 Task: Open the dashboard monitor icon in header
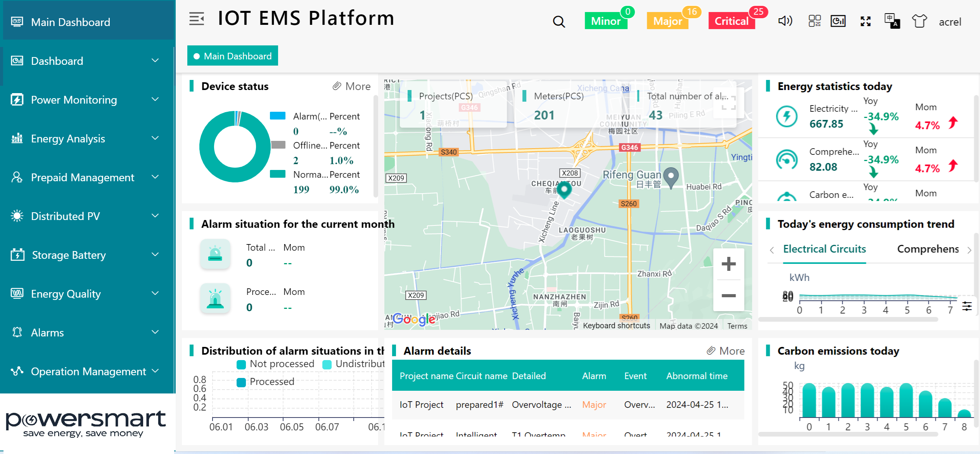pyautogui.click(x=838, y=21)
